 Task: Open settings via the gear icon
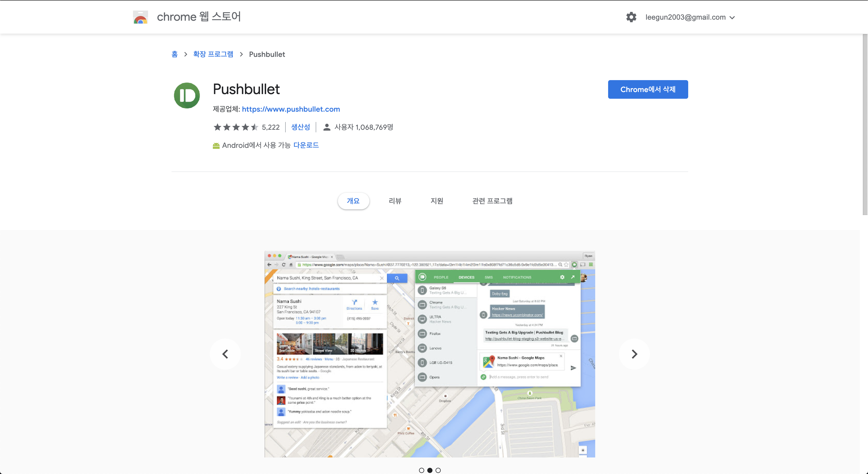[x=631, y=17]
